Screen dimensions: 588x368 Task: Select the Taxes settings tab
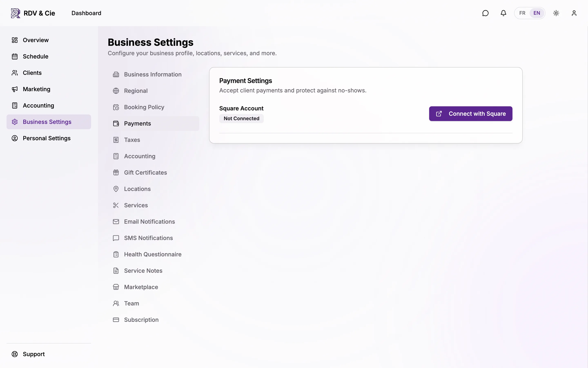click(x=154, y=140)
